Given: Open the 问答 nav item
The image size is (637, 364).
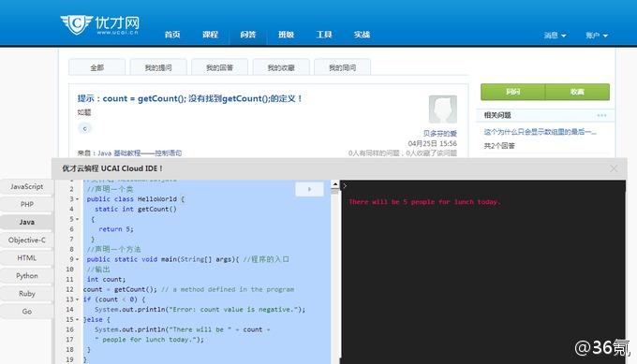Looking at the screenshot, I should click(248, 35).
